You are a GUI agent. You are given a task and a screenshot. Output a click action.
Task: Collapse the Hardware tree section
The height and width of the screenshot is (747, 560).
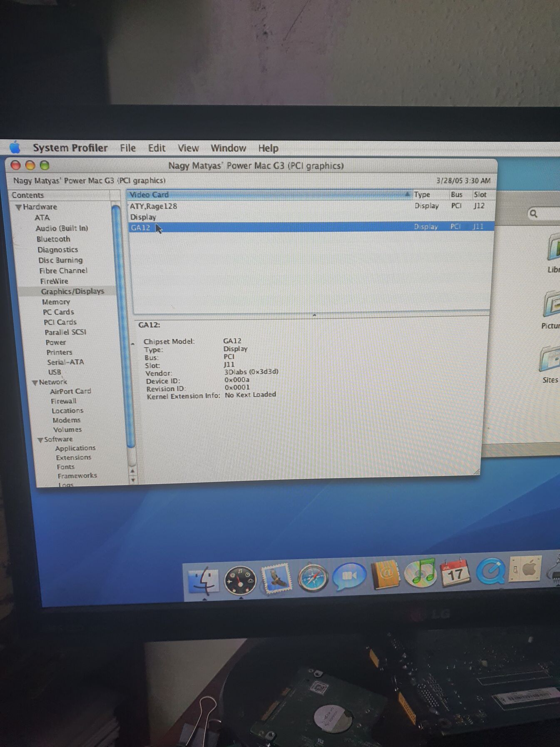18,207
